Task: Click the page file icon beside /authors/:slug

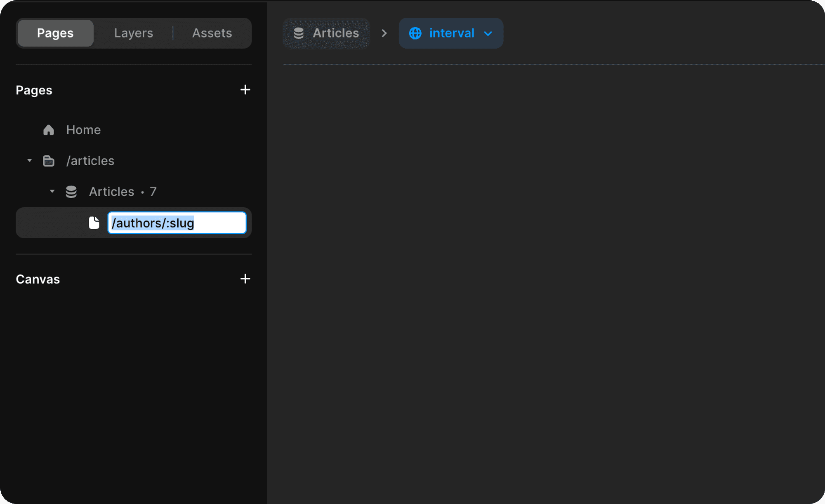Action: (x=94, y=223)
